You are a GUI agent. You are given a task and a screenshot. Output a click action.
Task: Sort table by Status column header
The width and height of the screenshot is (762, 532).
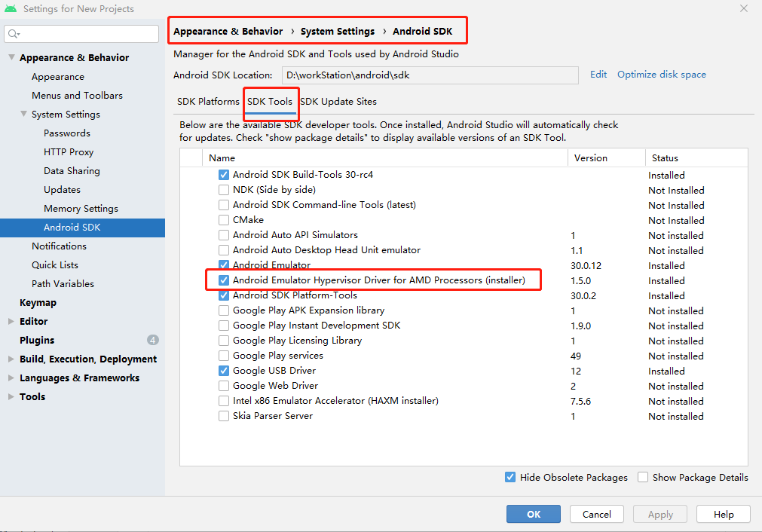point(696,158)
